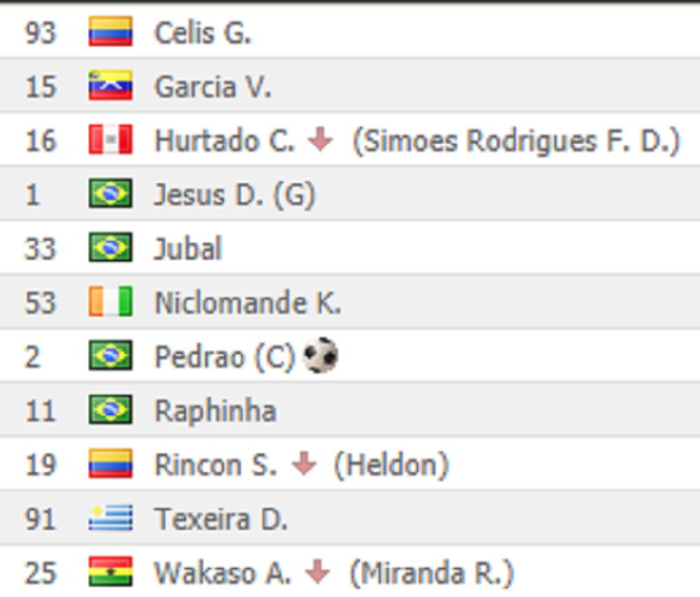700x597 pixels.
Task: Open Raphinha player page
Action: 215,411
